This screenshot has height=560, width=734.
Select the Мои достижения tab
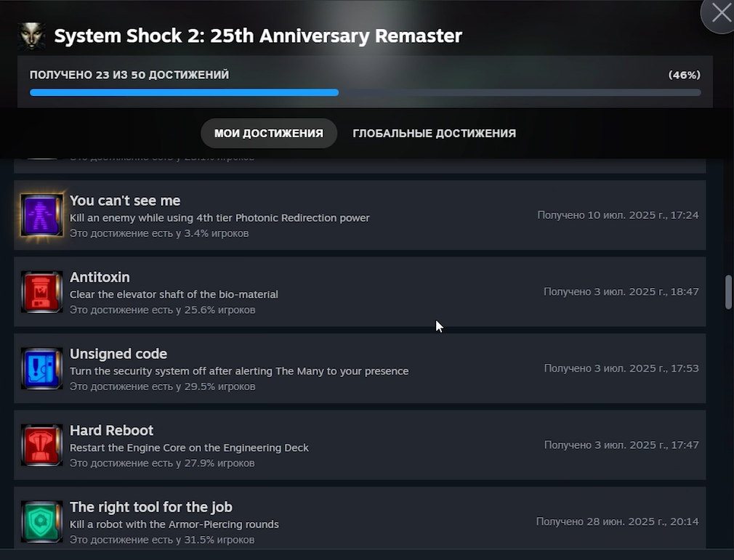point(269,134)
